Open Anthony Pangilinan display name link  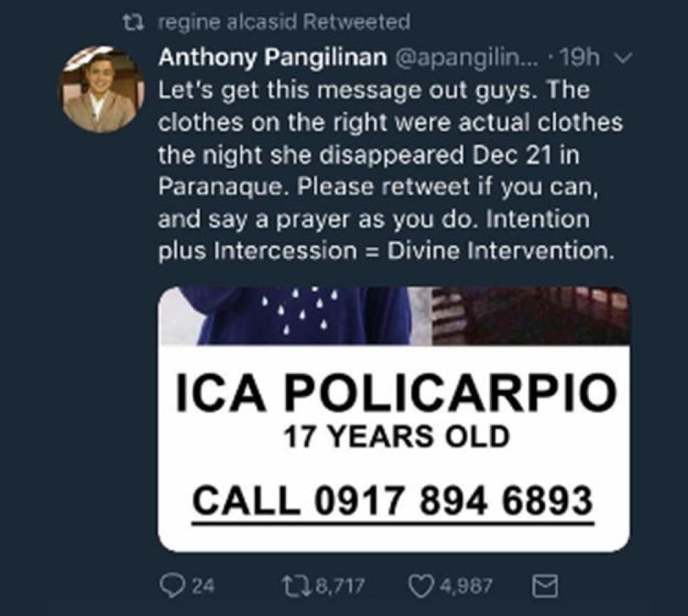pos(272,58)
